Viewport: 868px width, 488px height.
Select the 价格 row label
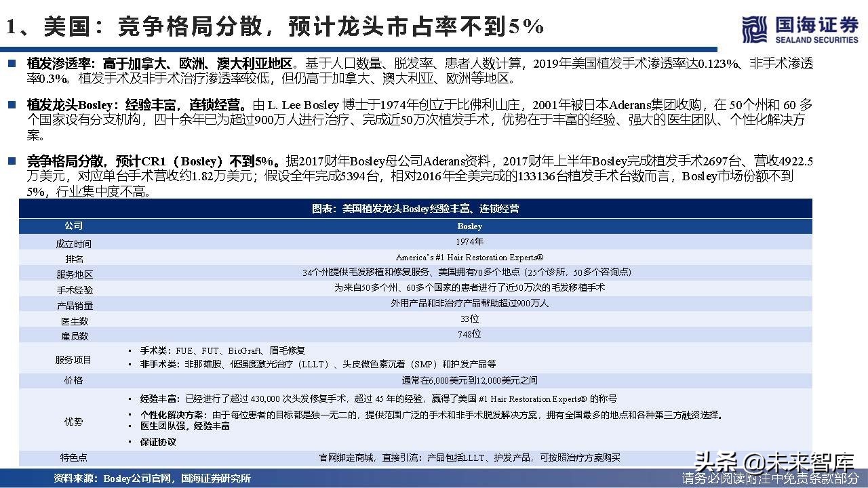tap(73, 380)
